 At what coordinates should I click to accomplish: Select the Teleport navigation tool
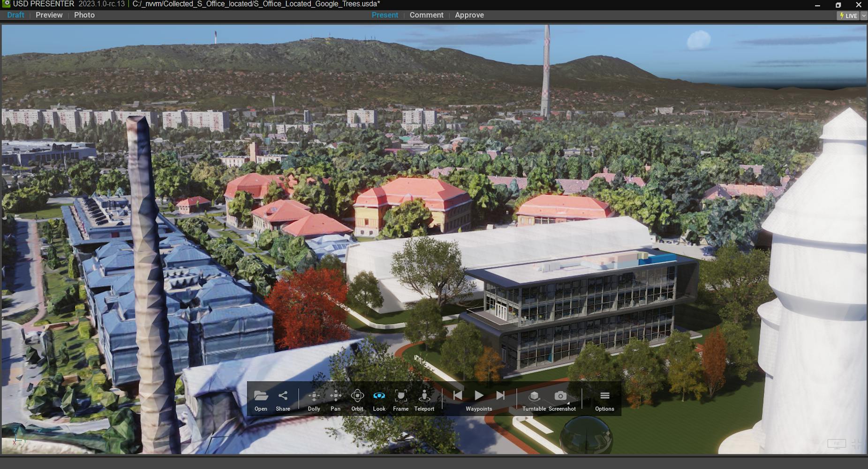point(424,396)
